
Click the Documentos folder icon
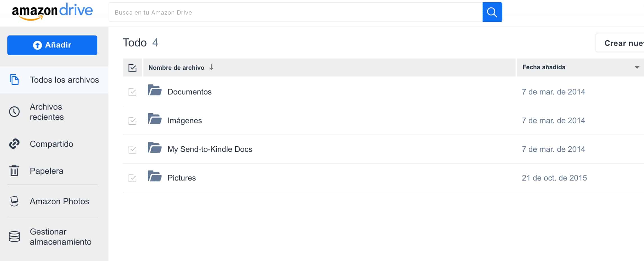155,90
